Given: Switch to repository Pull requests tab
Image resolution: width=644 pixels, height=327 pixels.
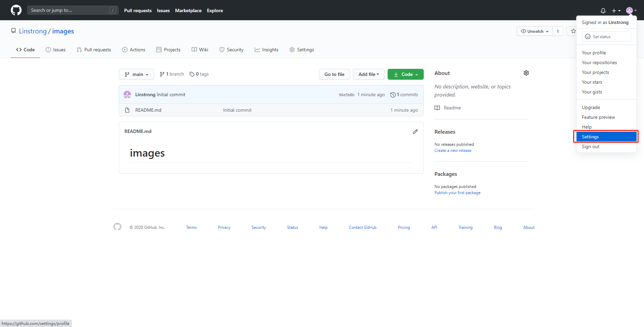Looking at the screenshot, I should 94,50.
